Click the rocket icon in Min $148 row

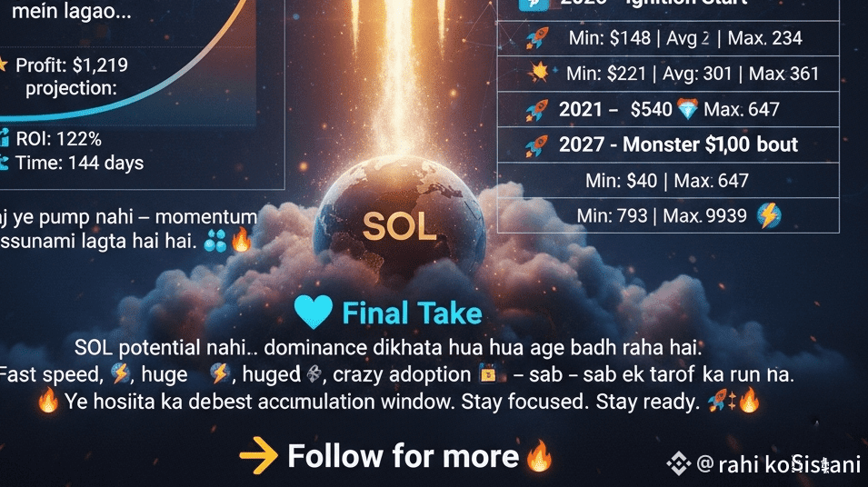pos(537,38)
